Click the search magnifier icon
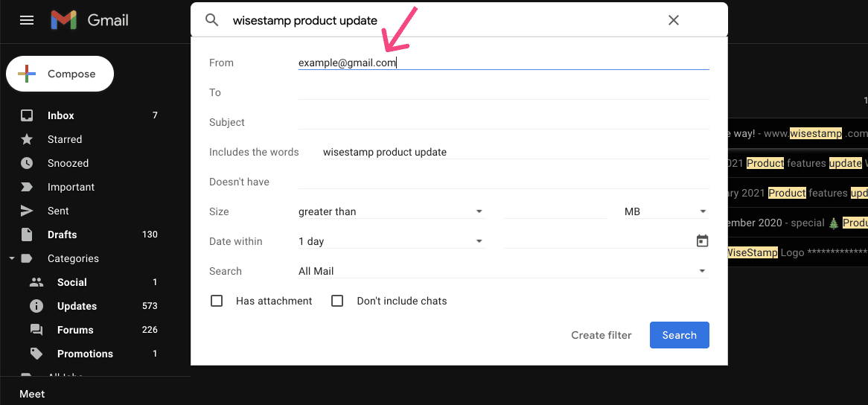The height and width of the screenshot is (405, 868). pos(212,21)
